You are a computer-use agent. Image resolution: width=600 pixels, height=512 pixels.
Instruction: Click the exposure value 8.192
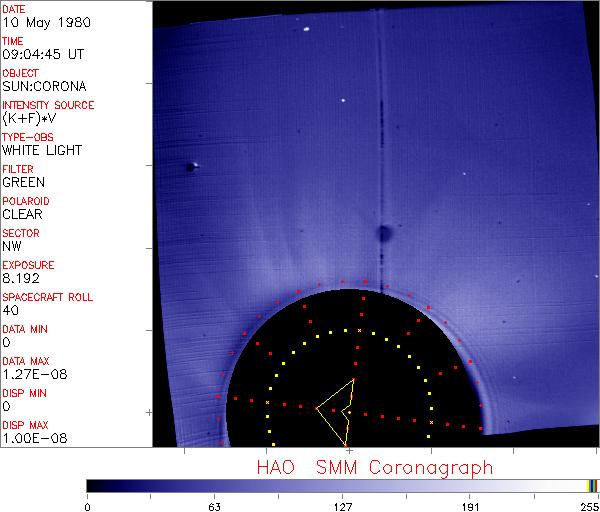click(22, 278)
